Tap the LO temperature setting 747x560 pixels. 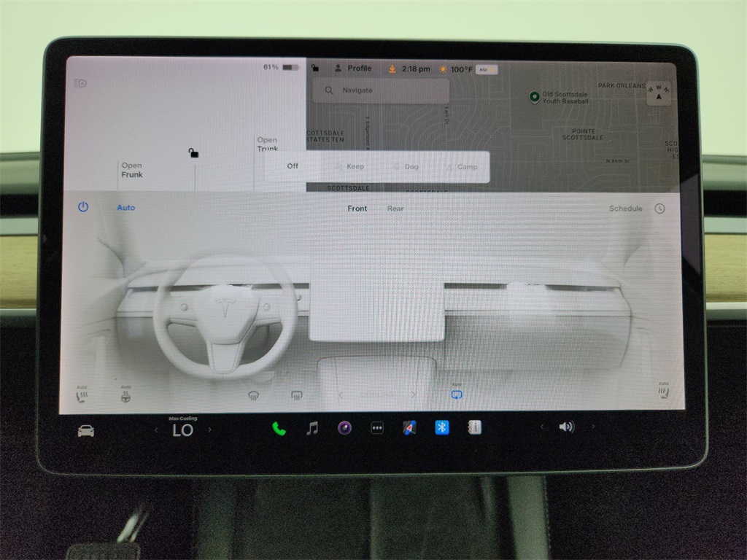pyautogui.click(x=182, y=430)
